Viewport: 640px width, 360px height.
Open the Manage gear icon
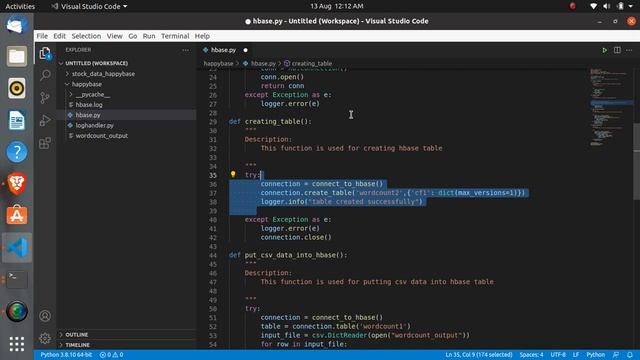45,338
